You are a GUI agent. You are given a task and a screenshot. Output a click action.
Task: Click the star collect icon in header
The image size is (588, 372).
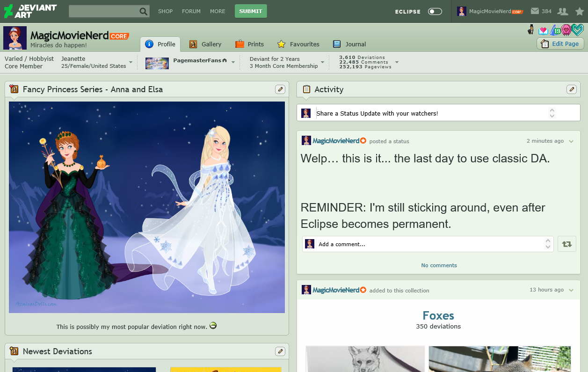click(x=579, y=11)
